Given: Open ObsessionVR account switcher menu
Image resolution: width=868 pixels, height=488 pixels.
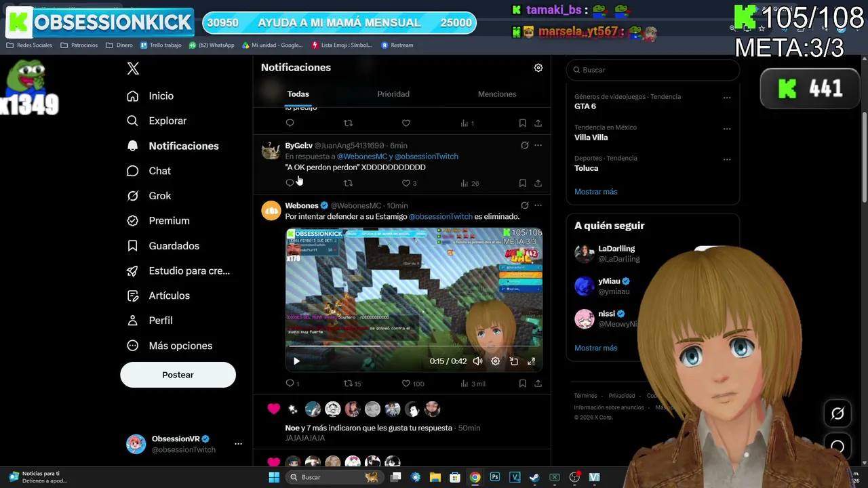Looking at the screenshot, I should click(x=184, y=444).
